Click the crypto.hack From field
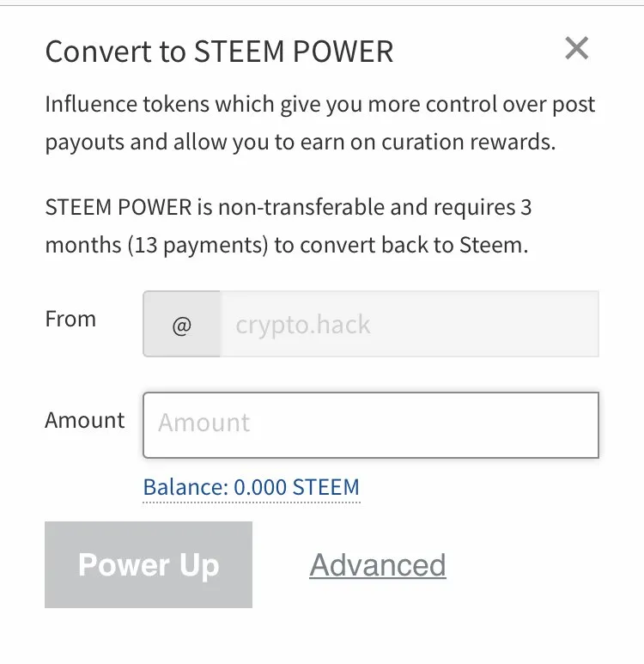 coord(409,325)
